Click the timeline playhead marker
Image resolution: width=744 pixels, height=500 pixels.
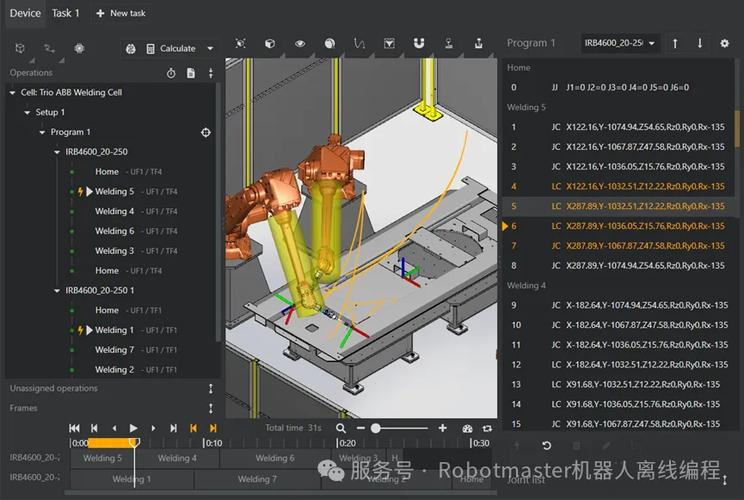click(135, 442)
